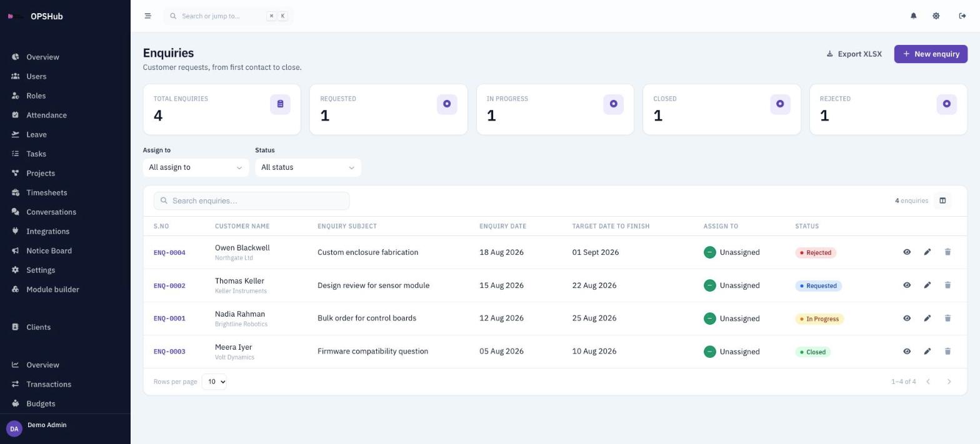980x444 pixels.
Task: Open the notifications bell
Action: coord(913,16)
